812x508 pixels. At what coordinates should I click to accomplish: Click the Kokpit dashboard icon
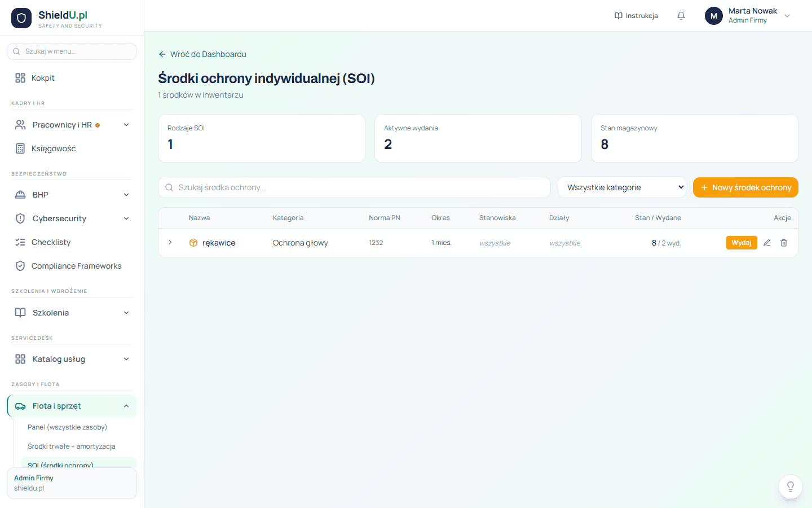20,78
